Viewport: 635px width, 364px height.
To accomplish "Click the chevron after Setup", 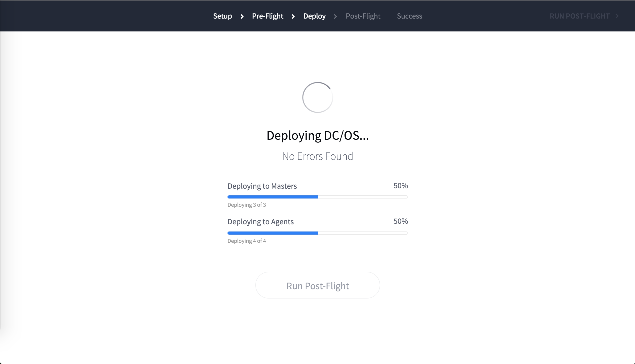I will [242, 16].
